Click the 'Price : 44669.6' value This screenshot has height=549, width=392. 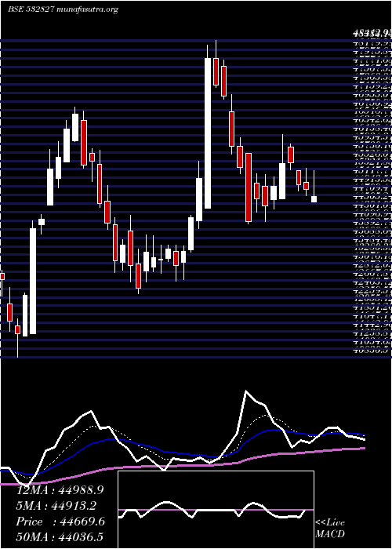click(60, 522)
